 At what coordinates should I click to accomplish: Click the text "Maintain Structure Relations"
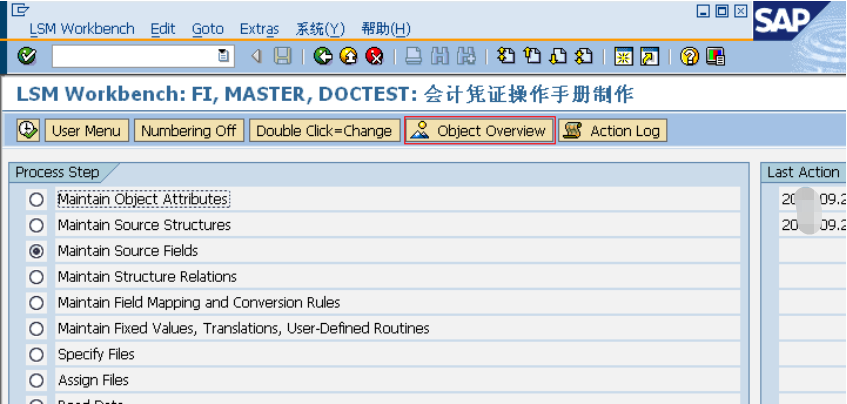[147, 277]
